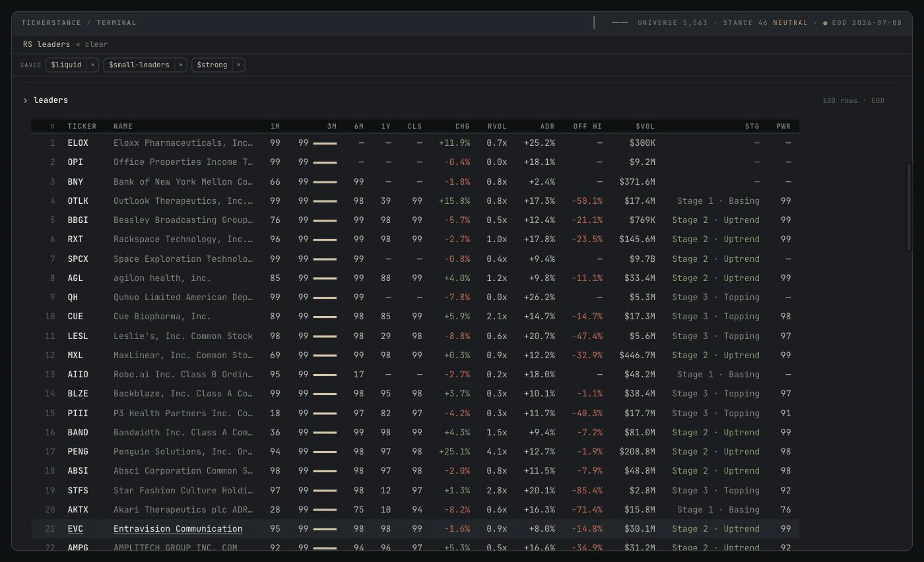Collapse the leaders section chevron
The height and width of the screenshot is (562, 924).
pyautogui.click(x=26, y=100)
